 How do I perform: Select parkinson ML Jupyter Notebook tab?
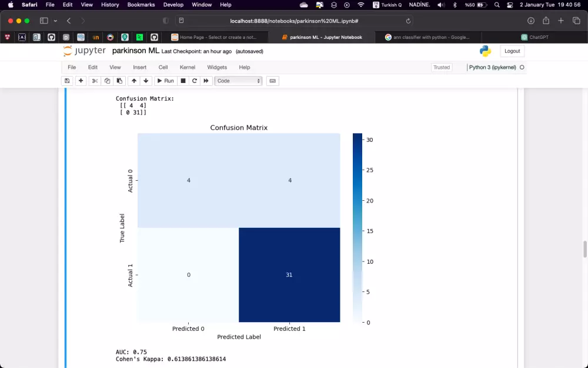click(x=322, y=37)
